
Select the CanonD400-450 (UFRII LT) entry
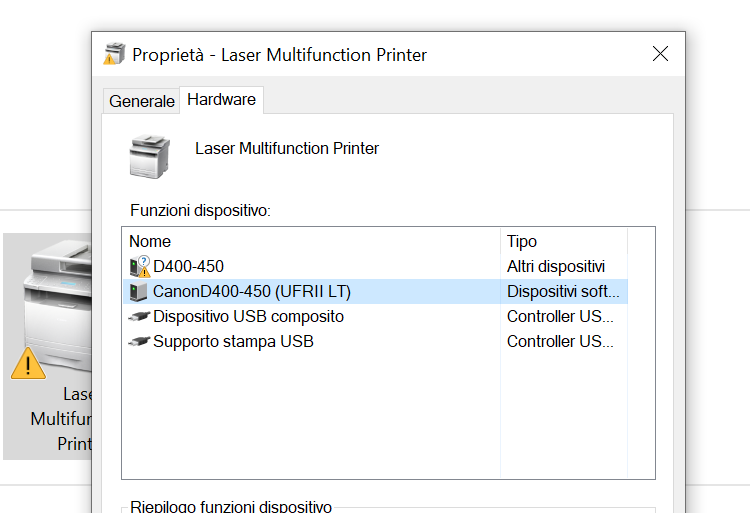(x=252, y=292)
